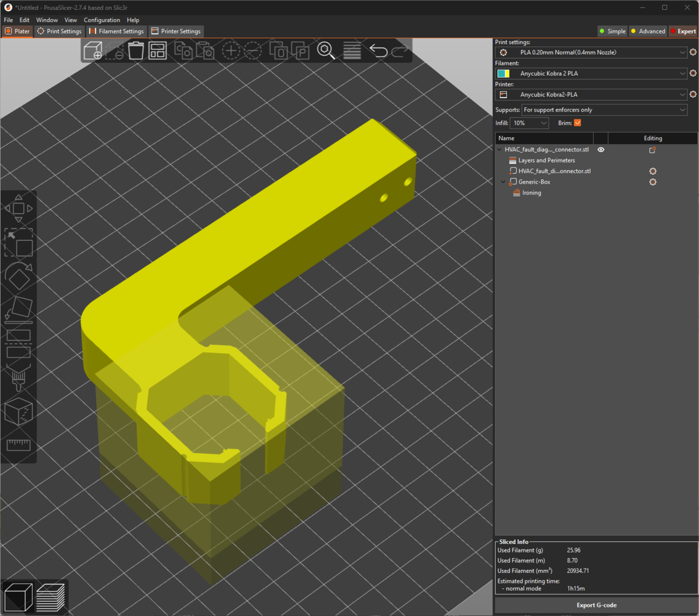Open the Supports dropdown
The width and height of the screenshot is (699, 616).
point(604,110)
